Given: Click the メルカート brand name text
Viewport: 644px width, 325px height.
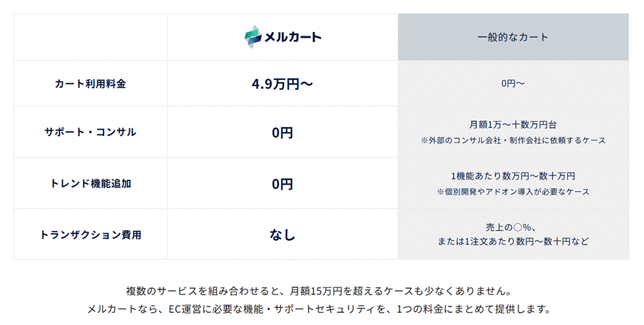Looking at the screenshot, I should point(293,37).
